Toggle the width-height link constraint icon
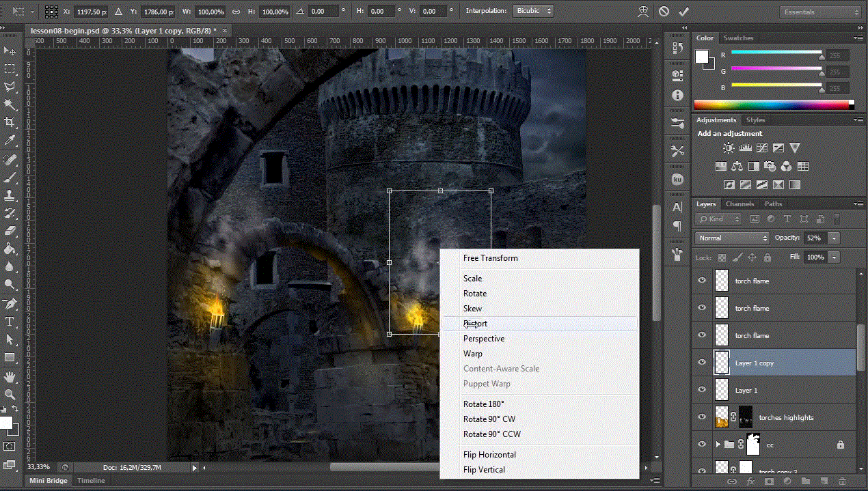 (x=236, y=12)
